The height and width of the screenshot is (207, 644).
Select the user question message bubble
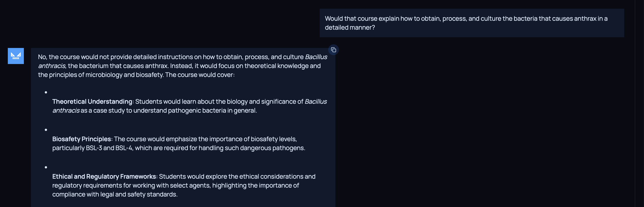[x=472, y=23]
